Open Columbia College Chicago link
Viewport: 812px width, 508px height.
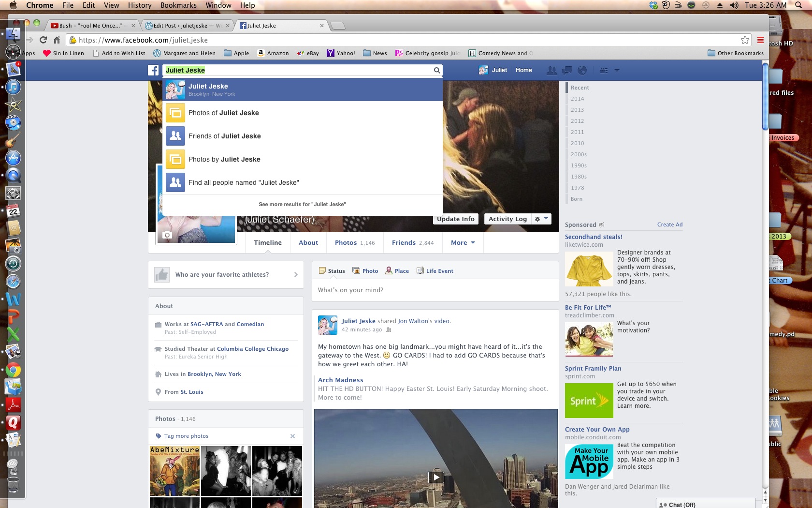coord(253,349)
